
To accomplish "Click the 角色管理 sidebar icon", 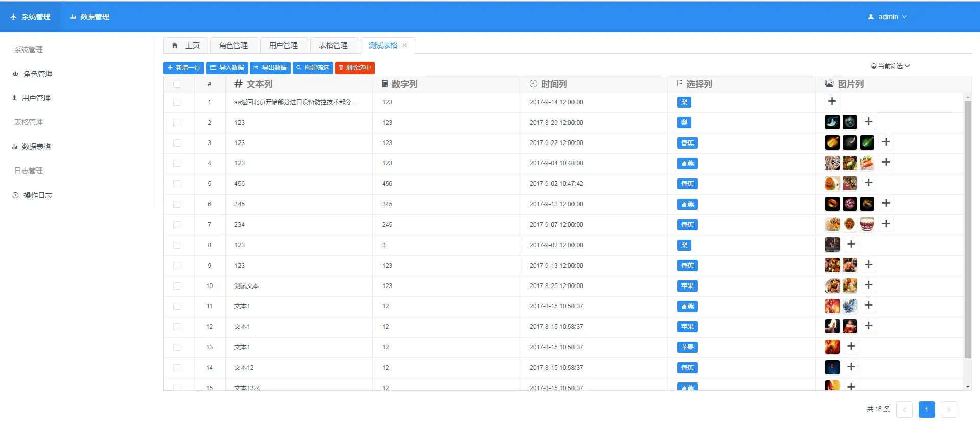I will tap(15, 74).
